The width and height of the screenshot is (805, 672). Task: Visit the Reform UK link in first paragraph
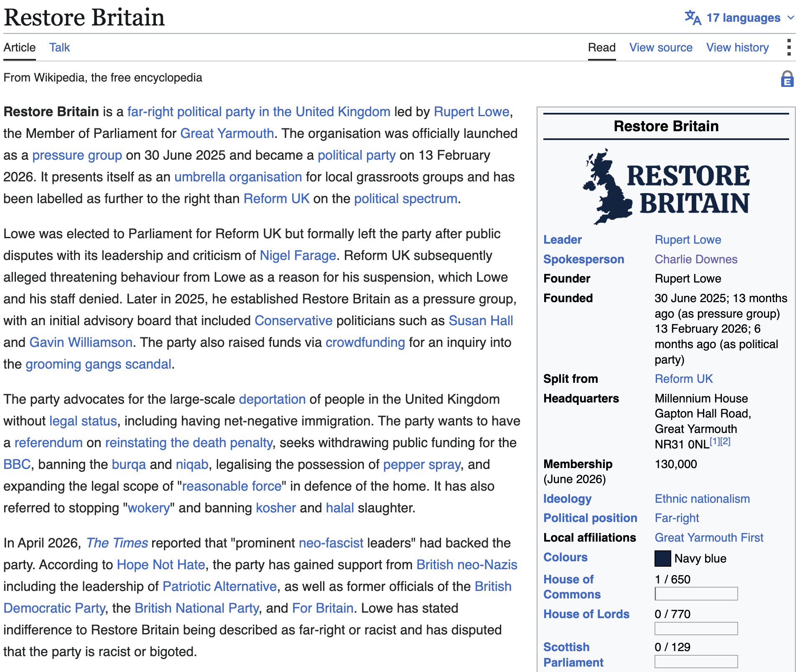tap(276, 199)
